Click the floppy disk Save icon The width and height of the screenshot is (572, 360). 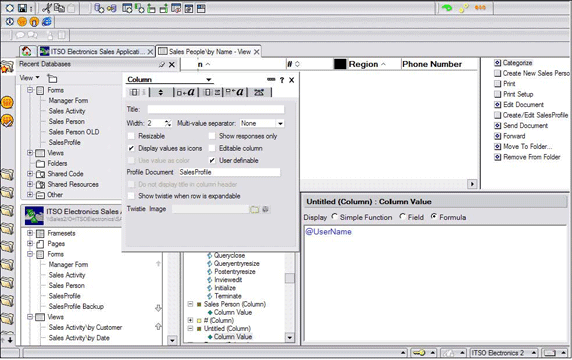pos(23,8)
